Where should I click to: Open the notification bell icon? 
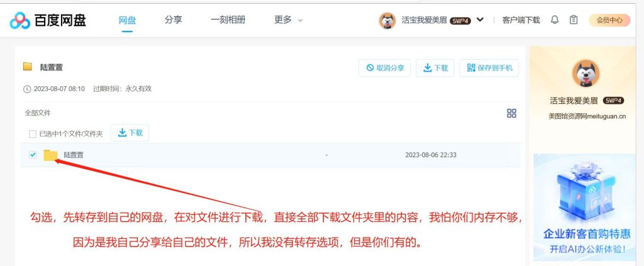(x=555, y=19)
